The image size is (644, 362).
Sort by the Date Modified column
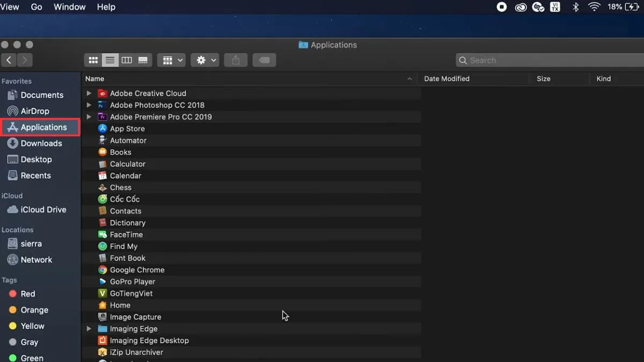pyautogui.click(x=447, y=79)
